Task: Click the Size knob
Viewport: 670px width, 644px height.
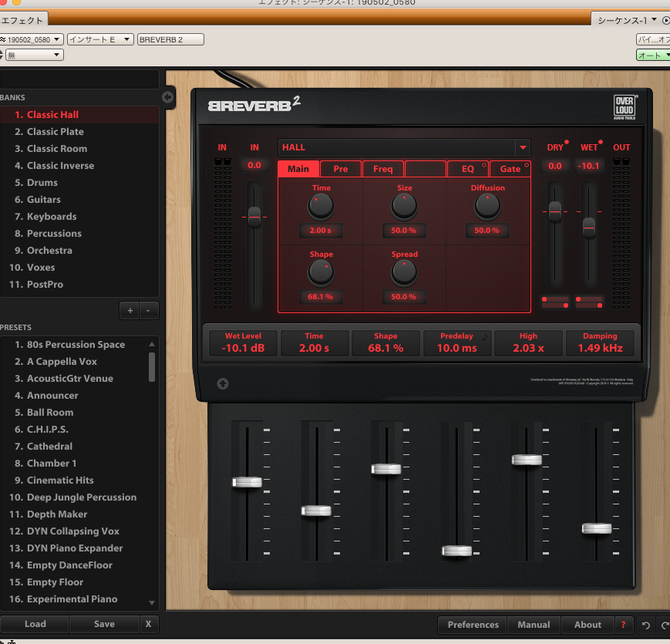Action: pos(404,206)
